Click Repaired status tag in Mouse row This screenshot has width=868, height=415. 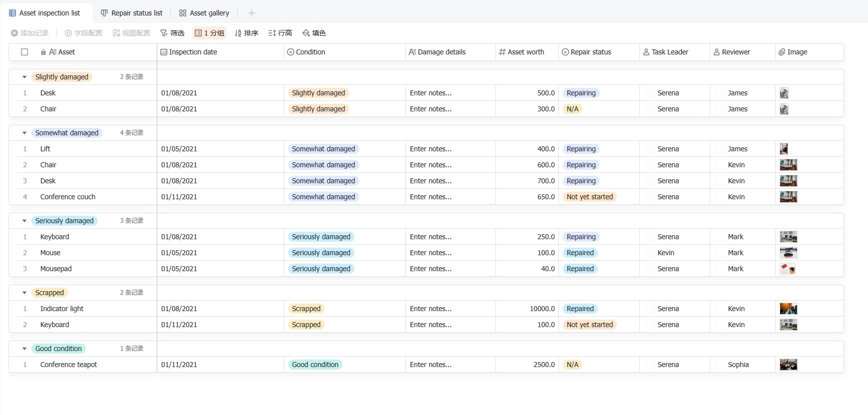[x=580, y=253]
